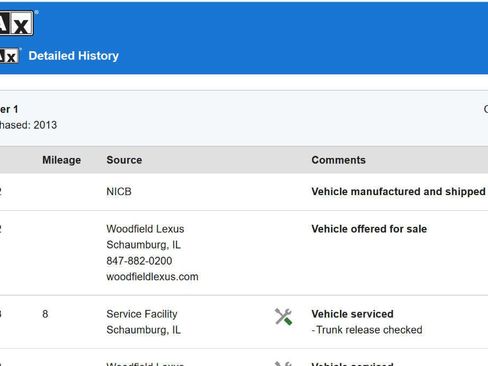Click Vehicle offered for sale comment
The image size is (488, 366).
point(369,229)
